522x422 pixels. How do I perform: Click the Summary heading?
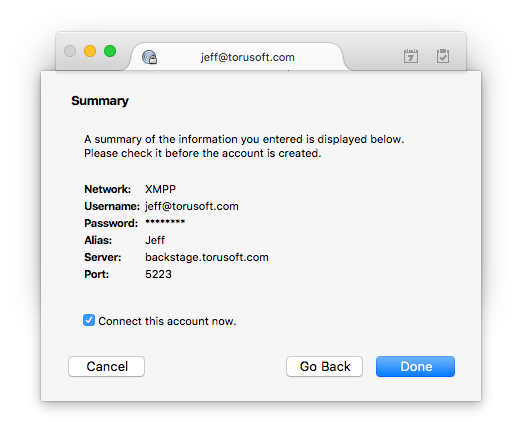click(x=100, y=101)
